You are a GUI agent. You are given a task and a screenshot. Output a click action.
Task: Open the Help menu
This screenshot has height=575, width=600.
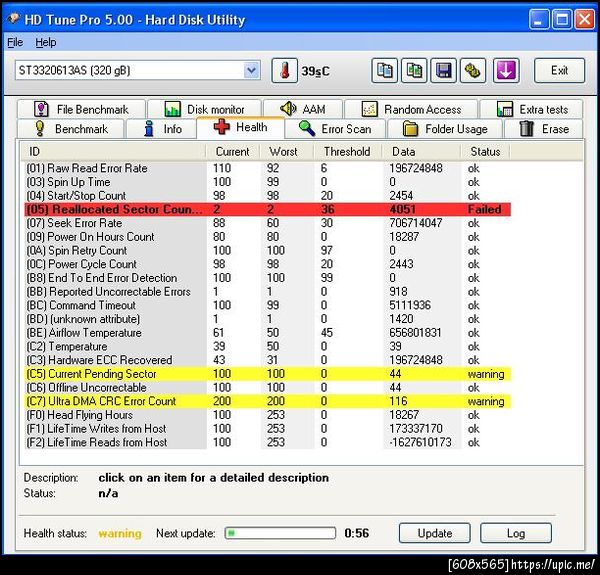[46, 42]
